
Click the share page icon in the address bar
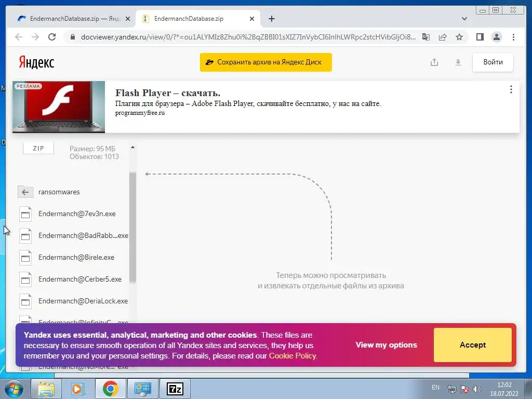[x=443, y=37]
